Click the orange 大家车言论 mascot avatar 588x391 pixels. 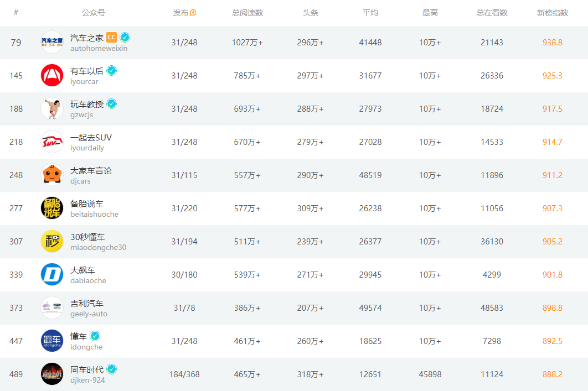(x=52, y=175)
